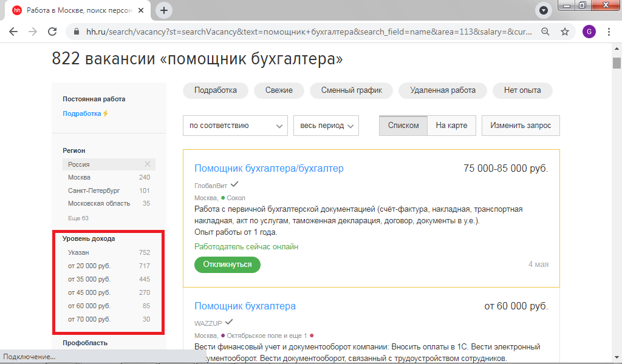Open the весь период dropdown
The height and width of the screenshot is (364, 622).
click(x=326, y=126)
